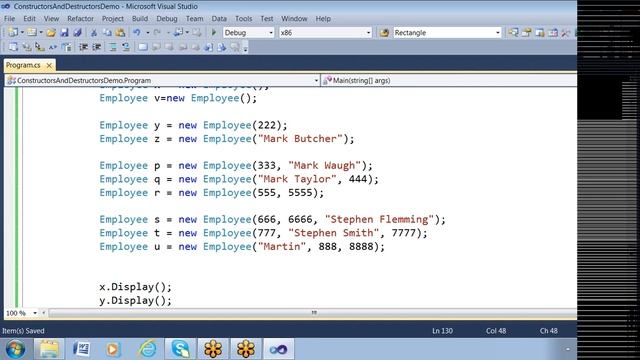640x360 pixels.
Task: Uncomment the selected lines icon
Action: pyautogui.click(x=126, y=47)
